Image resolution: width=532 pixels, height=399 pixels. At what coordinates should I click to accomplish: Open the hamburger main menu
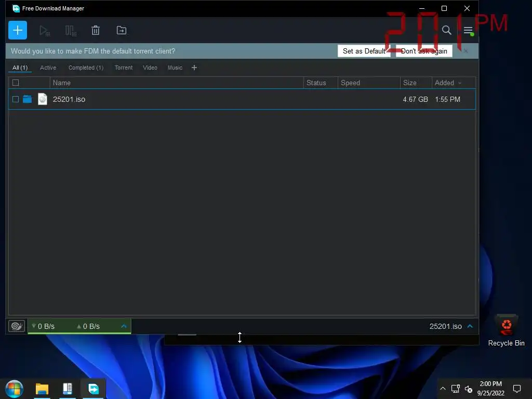point(468,31)
